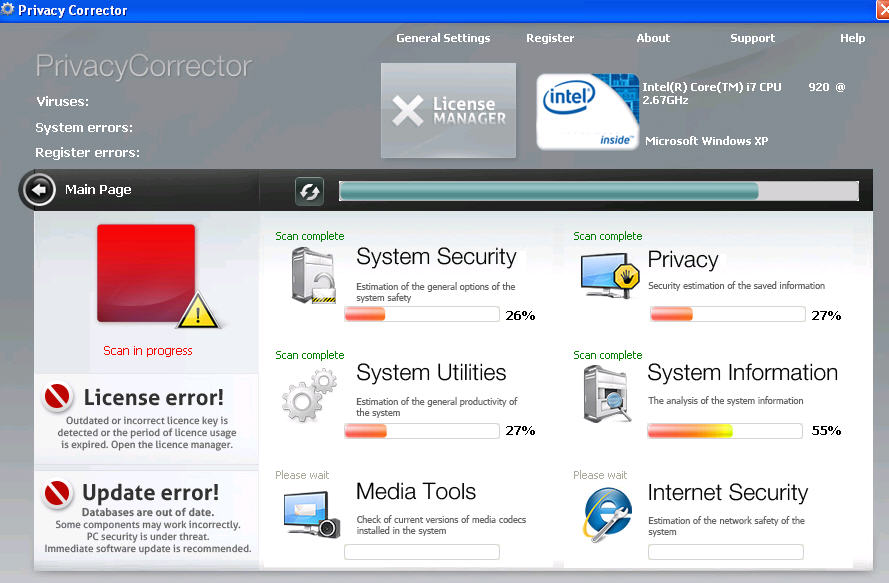Select the System Utilities gears icon
Image resolution: width=889 pixels, height=583 pixels.
[x=310, y=393]
